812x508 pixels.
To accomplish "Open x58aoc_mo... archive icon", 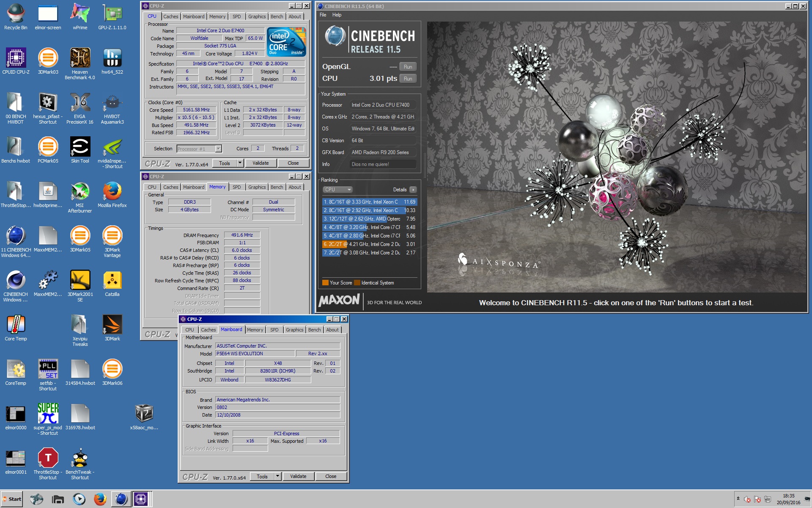I will tap(144, 416).
